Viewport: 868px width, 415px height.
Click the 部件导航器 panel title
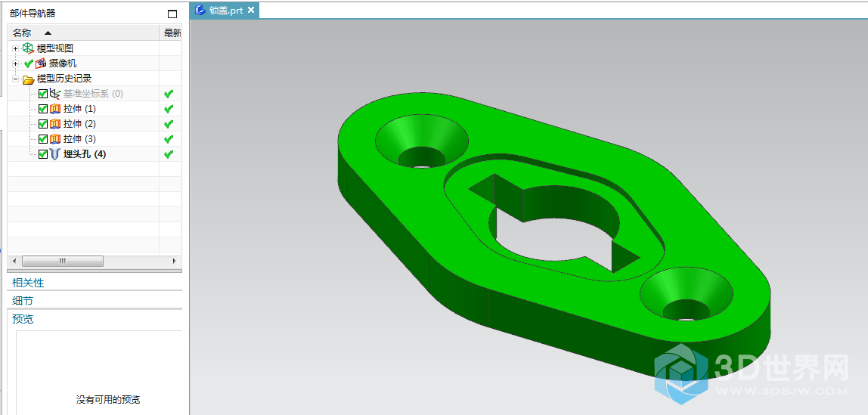(x=32, y=14)
